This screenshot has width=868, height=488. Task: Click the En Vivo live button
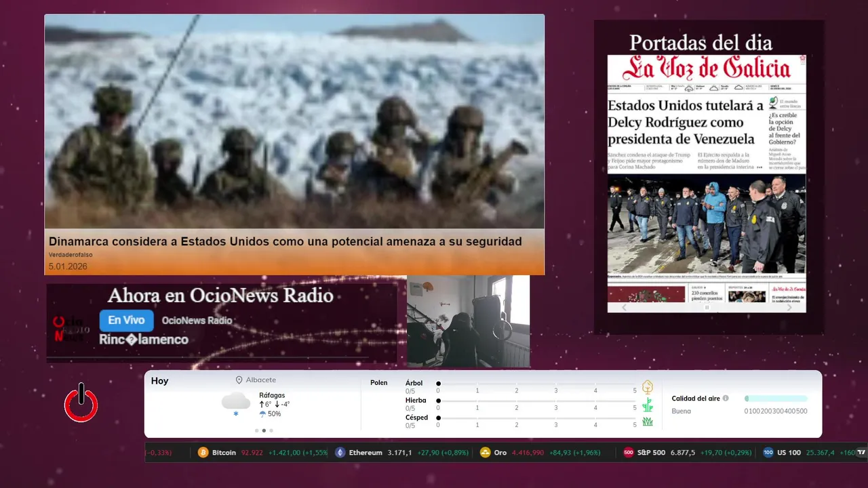pyautogui.click(x=127, y=321)
